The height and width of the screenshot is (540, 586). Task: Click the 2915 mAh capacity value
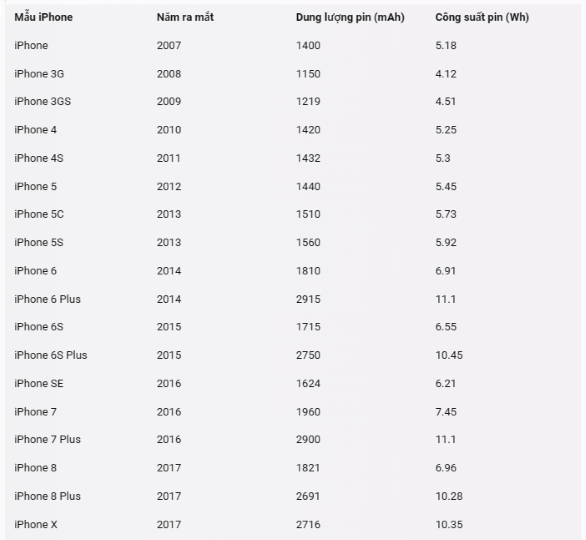308,299
